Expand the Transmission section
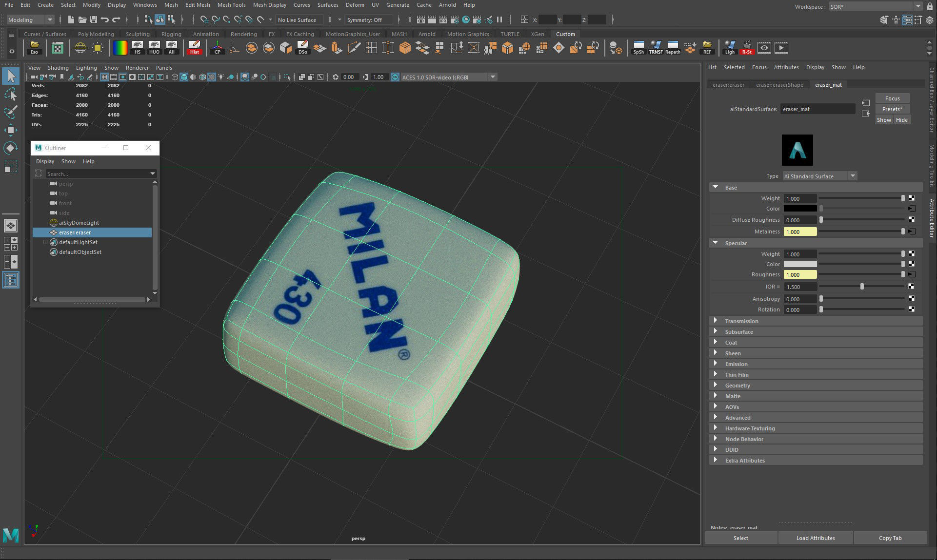Image resolution: width=937 pixels, height=560 pixels. coord(716,321)
